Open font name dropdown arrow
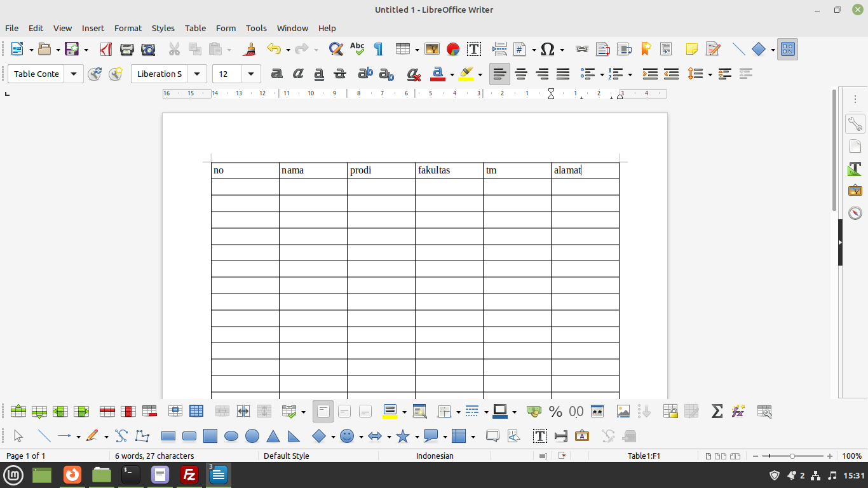 [198, 74]
